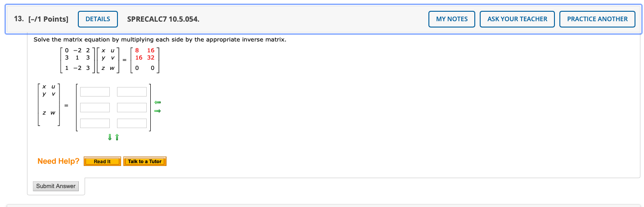Focus the middle-left answer matrix input box
Image resolution: width=644 pixels, height=207 pixels.
[x=95, y=108]
